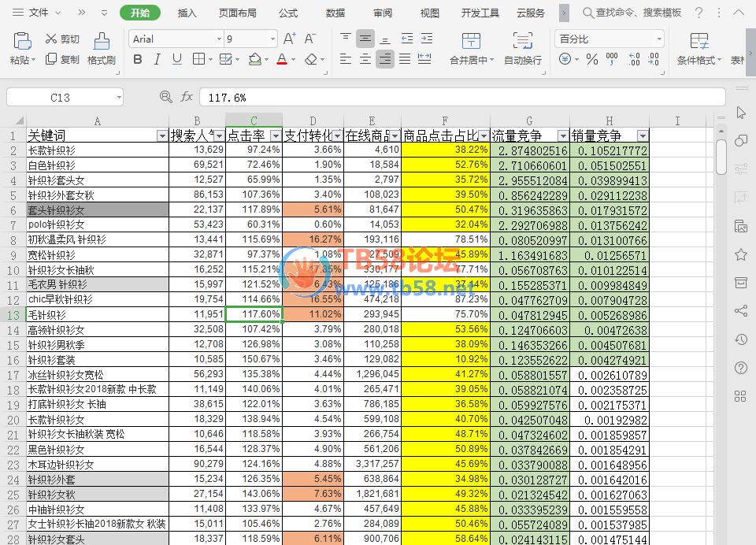756x545 pixels.
Task: Open the 关键词 column filter dropdown
Action: [161, 135]
